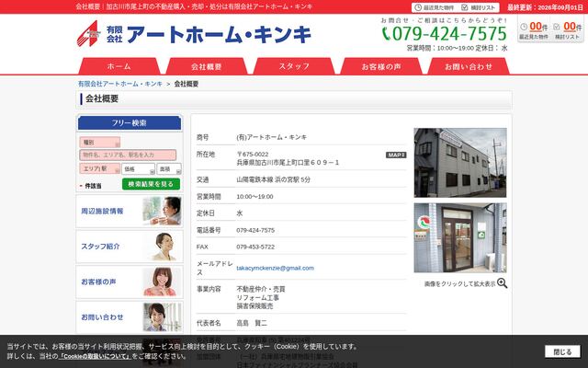Open the 検討リスト button in top bar

pyautogui.click(x=478, y=7)
